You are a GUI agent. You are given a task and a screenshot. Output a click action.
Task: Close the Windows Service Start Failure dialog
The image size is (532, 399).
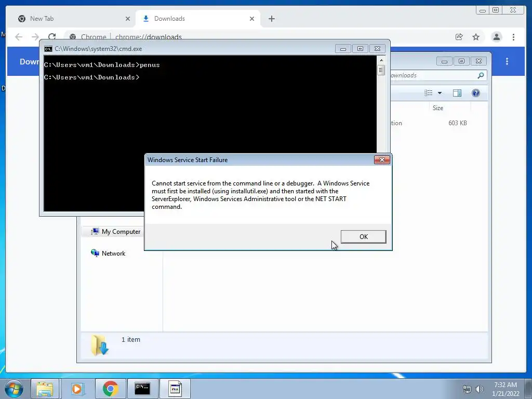(382, 160)
